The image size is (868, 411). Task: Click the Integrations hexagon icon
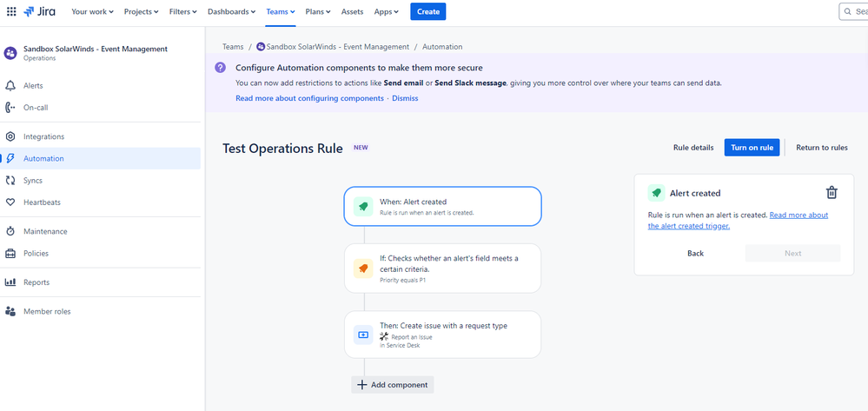[10, 136]
